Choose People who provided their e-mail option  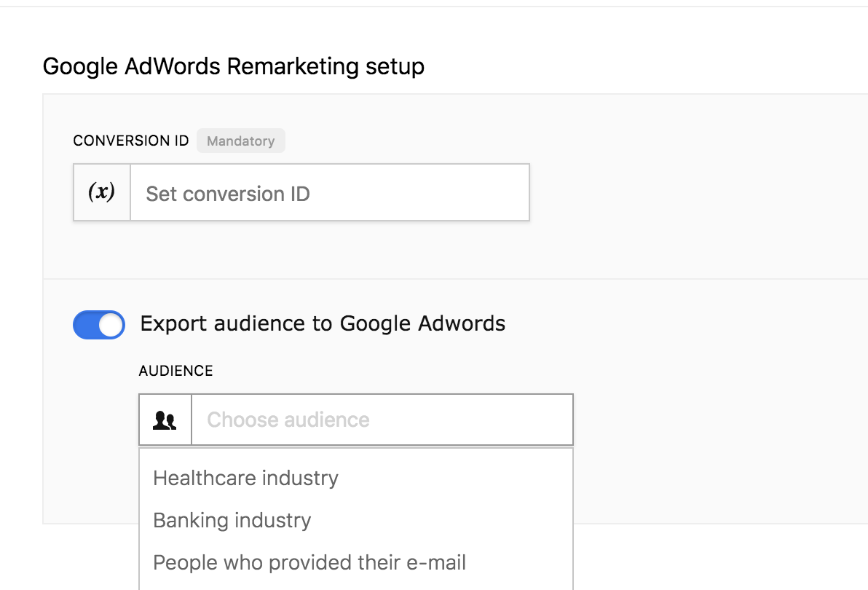356,562
